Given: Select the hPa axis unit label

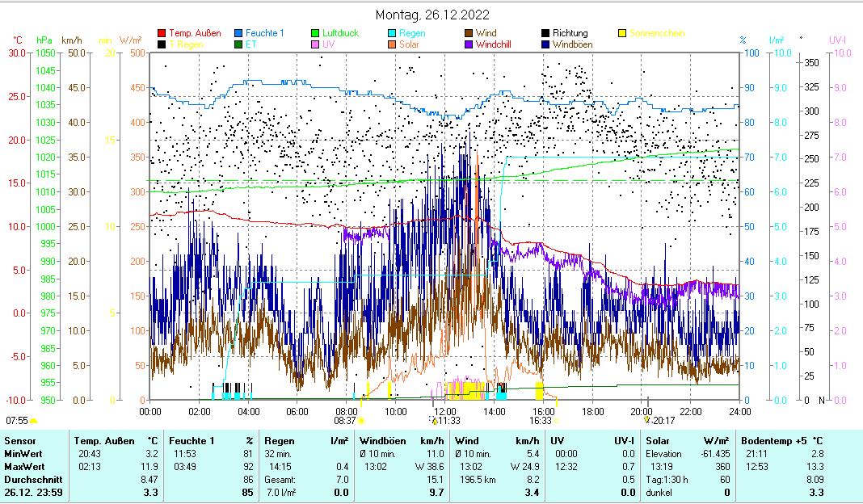Looking at the screenshot, I should (x=44, y=40).
